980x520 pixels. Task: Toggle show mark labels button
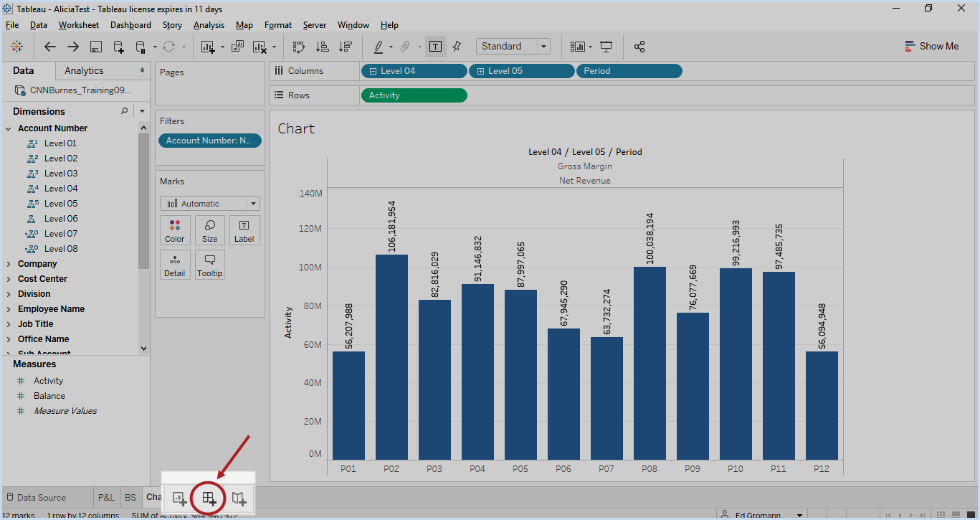(435, 47)
